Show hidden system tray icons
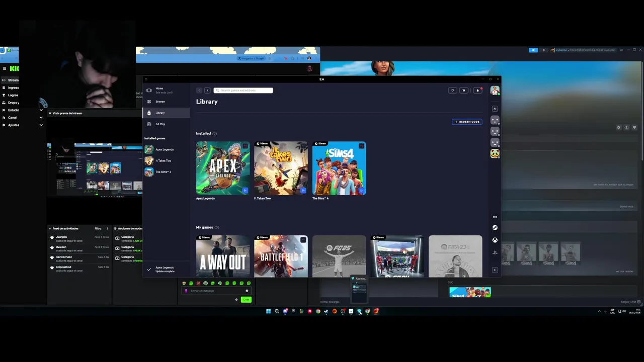The width and height of the screenshot is (644, 362). 599,311
